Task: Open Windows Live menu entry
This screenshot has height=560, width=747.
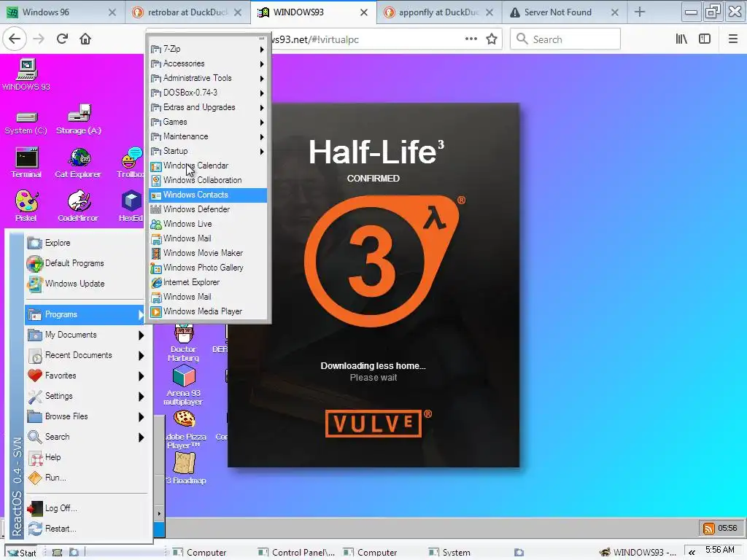Action: coord(208,224)
